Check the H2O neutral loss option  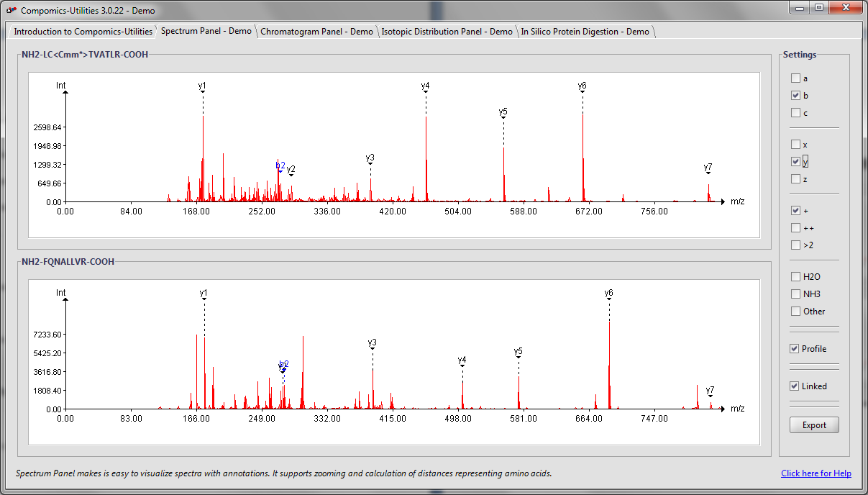point(795,277)
